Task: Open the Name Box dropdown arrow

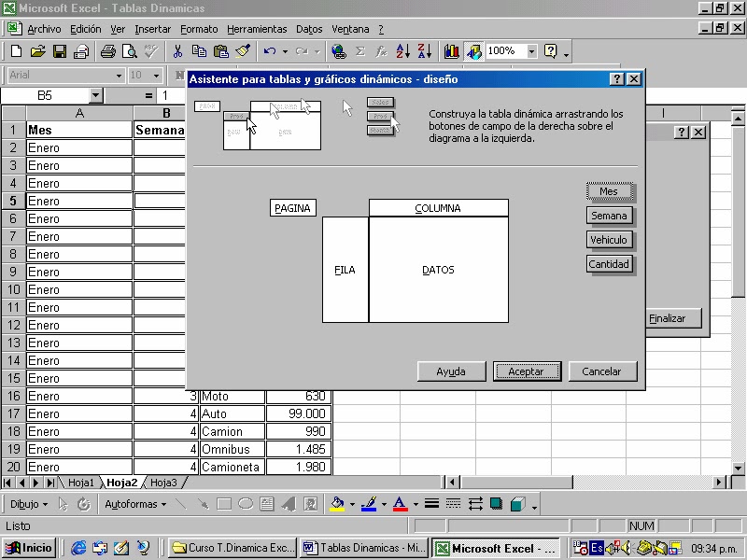Action: [96, 96]
